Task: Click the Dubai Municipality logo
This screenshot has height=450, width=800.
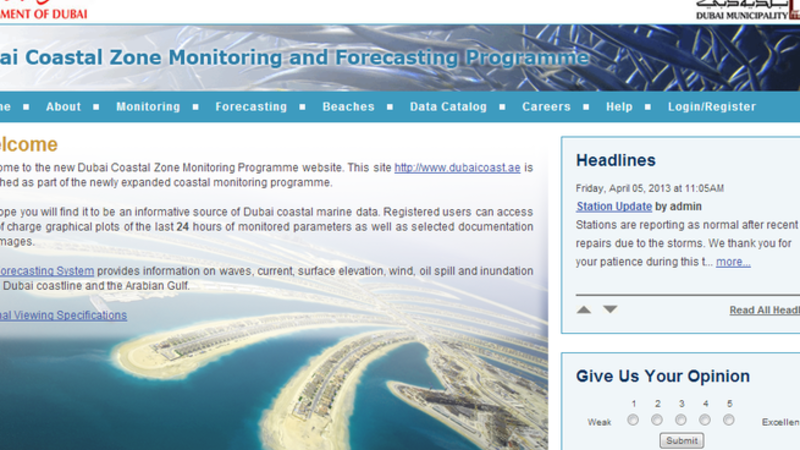Action: pos(747,10)
